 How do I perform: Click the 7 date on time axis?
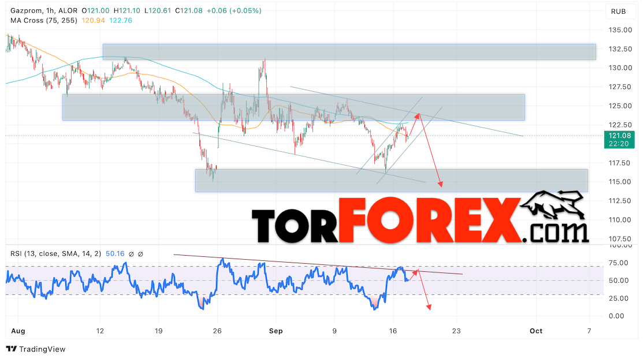tap(589, 331)
